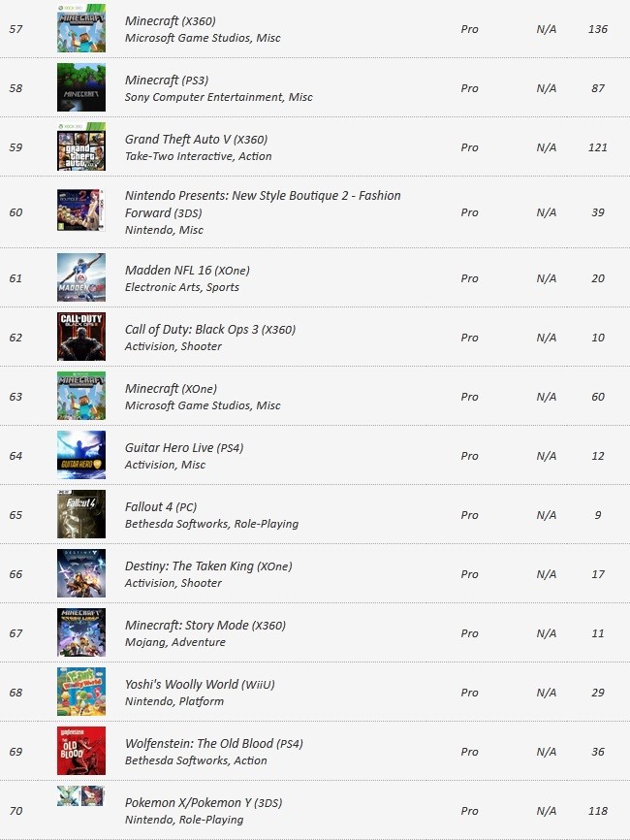The height and width of the screenshot is (840, 630).
Task: Open the Madden NFL 16 cover thumbnail
Action: (81, 277)
